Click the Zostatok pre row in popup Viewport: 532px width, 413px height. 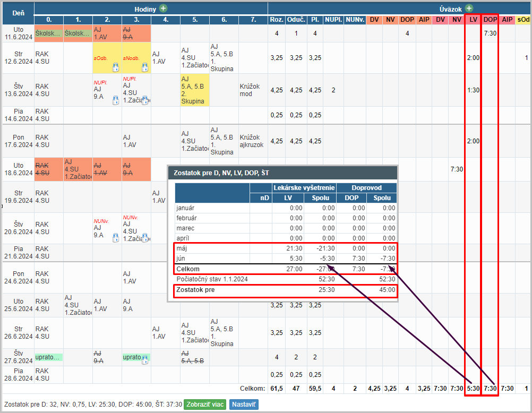pos(286,290)
